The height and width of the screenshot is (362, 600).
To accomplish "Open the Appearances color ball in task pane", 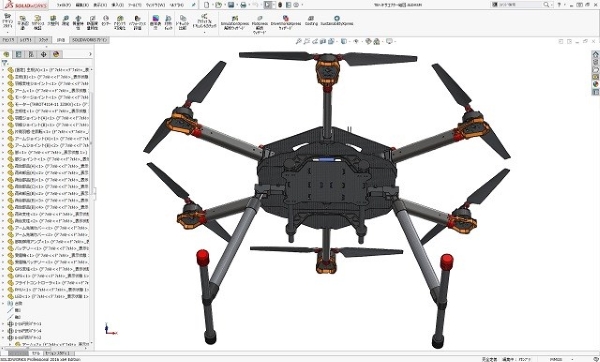I will pos(595,84).
